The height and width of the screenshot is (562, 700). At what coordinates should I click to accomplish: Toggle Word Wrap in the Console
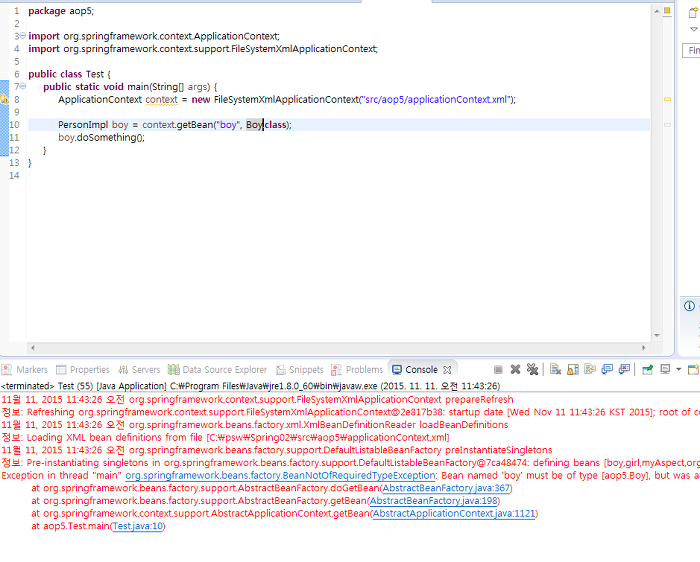(590, 370)
